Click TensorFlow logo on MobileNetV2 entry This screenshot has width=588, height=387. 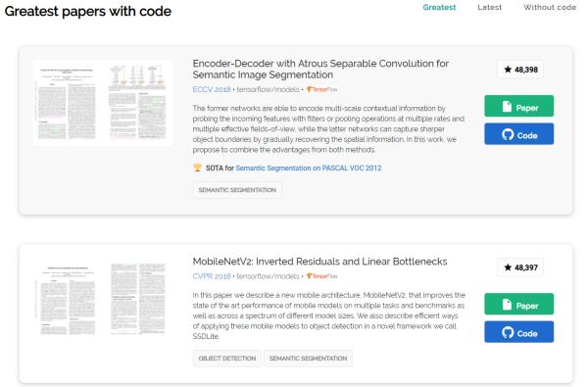point(321,276)
